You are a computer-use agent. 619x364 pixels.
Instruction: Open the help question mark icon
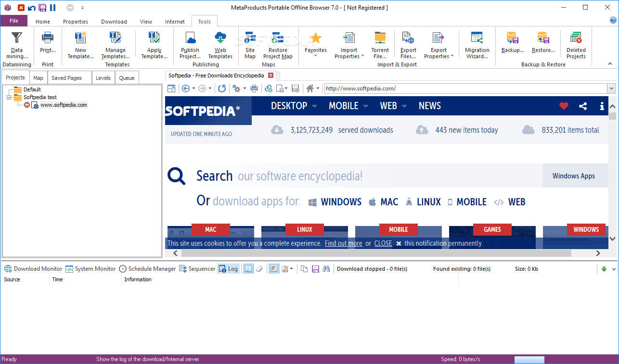pyautogui.click(x=613, y=21)
